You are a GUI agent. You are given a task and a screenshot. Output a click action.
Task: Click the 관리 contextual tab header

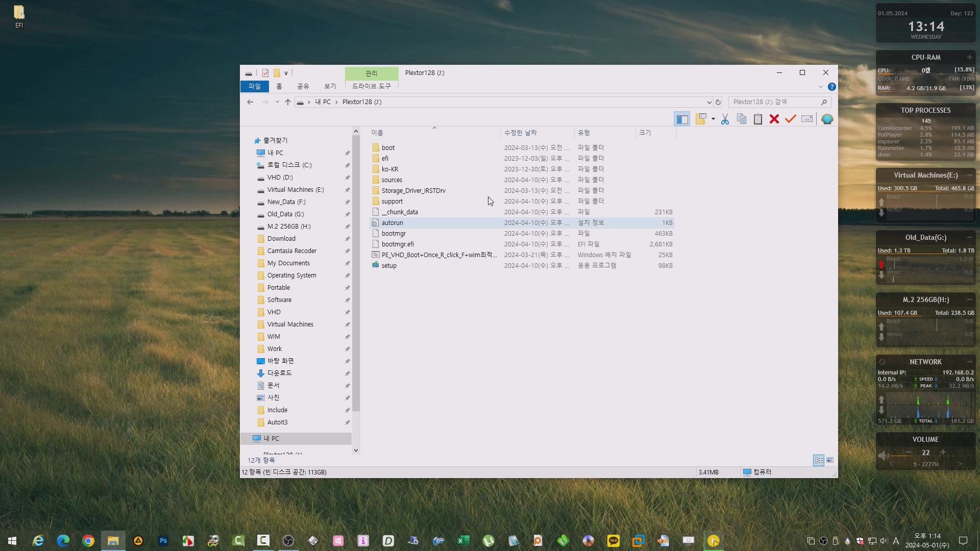click(x=372, y=73)
